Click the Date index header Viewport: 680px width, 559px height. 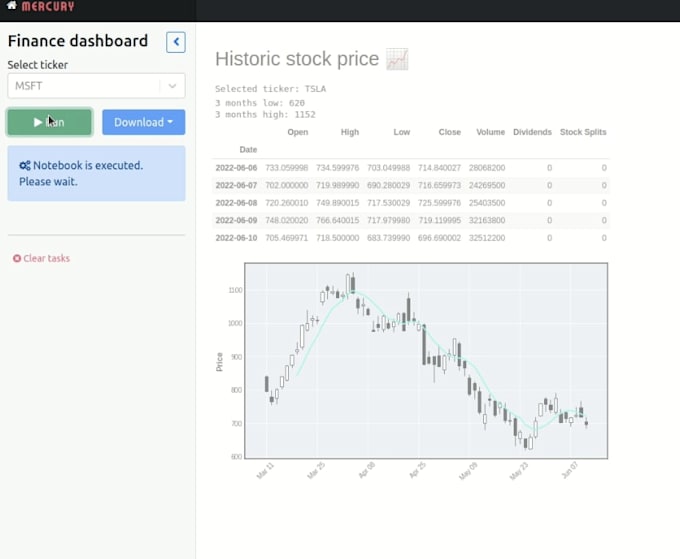point(248,150)
